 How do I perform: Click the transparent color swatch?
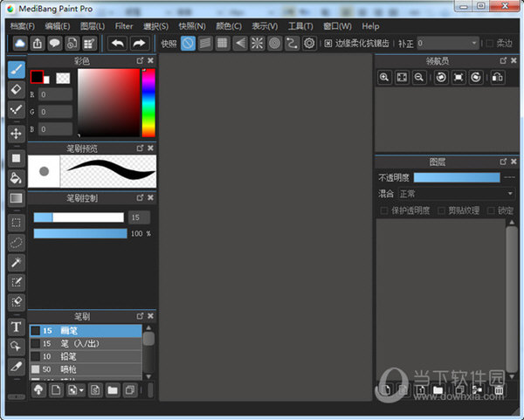[63, 78]
